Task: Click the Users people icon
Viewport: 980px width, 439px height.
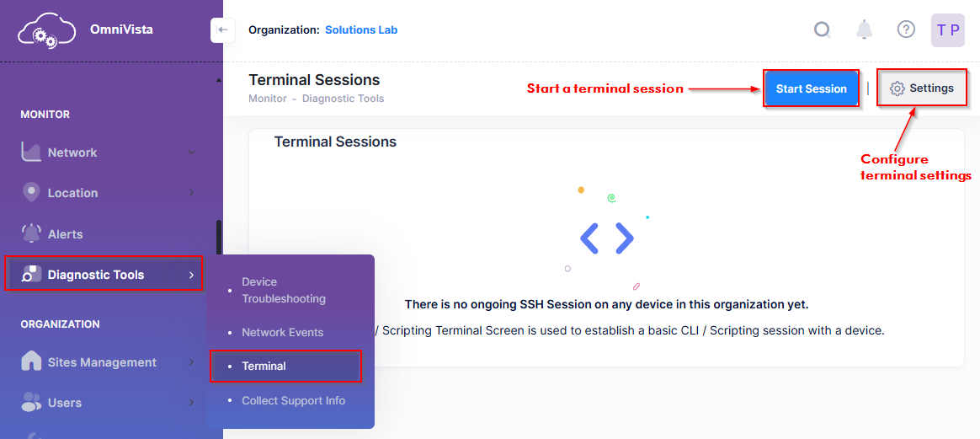Action: 31,402
